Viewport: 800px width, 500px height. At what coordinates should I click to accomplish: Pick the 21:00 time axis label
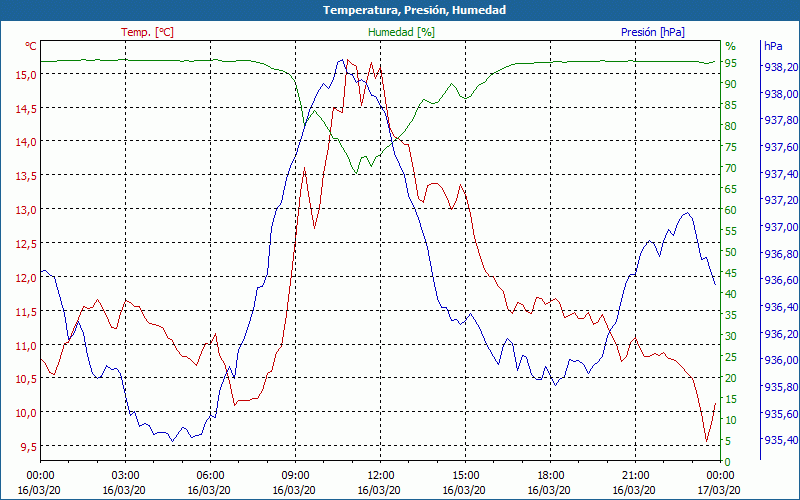(x=635, y=475)
